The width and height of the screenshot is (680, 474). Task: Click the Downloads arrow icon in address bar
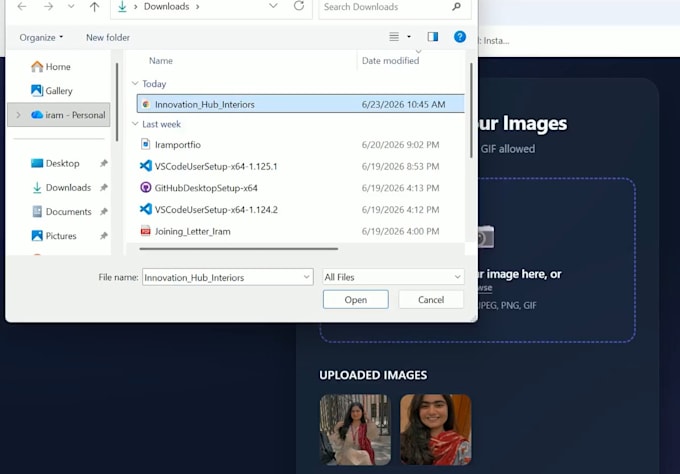122,7
